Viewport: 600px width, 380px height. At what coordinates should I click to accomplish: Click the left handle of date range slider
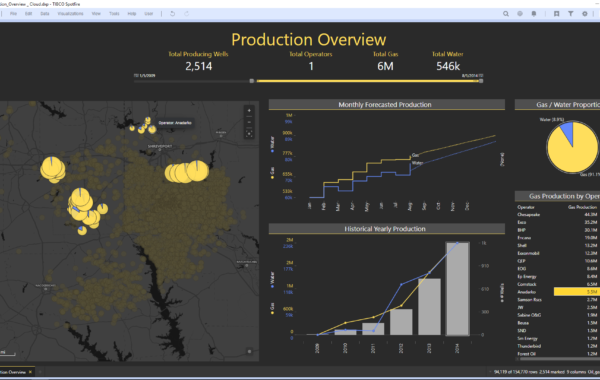252,81
